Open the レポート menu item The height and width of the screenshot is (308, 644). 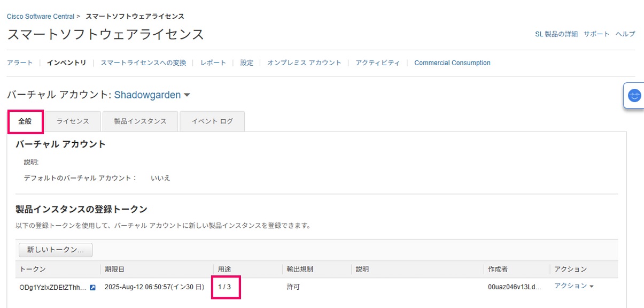(x=213, y=63)
